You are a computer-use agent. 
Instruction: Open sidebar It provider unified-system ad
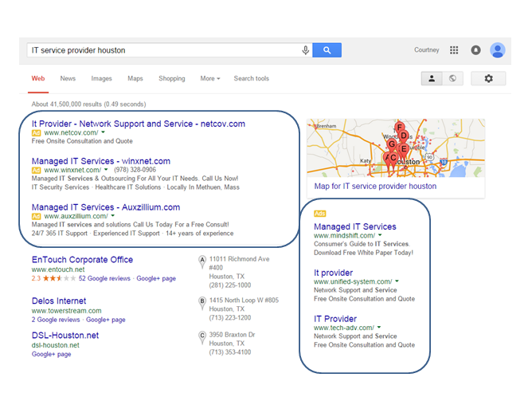[333, 273]
